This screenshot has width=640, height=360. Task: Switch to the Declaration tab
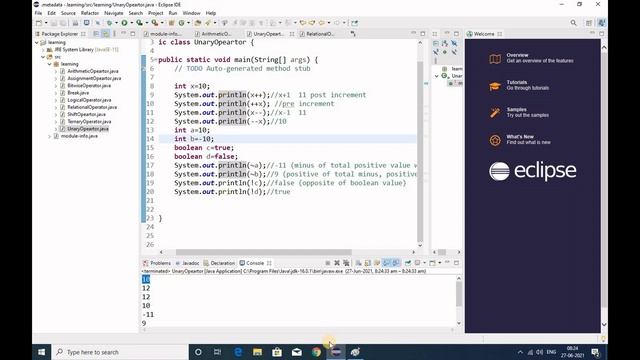(x=219, y=263)
